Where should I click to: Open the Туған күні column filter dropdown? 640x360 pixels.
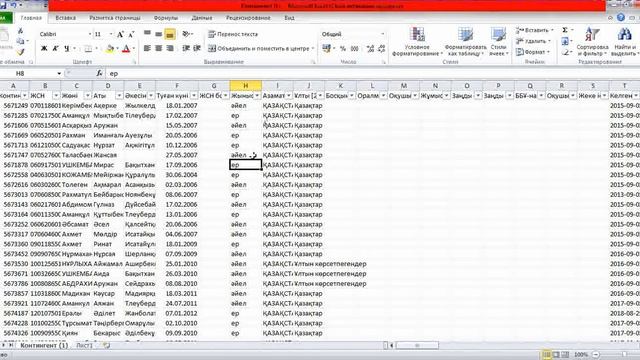pos(194,96)
